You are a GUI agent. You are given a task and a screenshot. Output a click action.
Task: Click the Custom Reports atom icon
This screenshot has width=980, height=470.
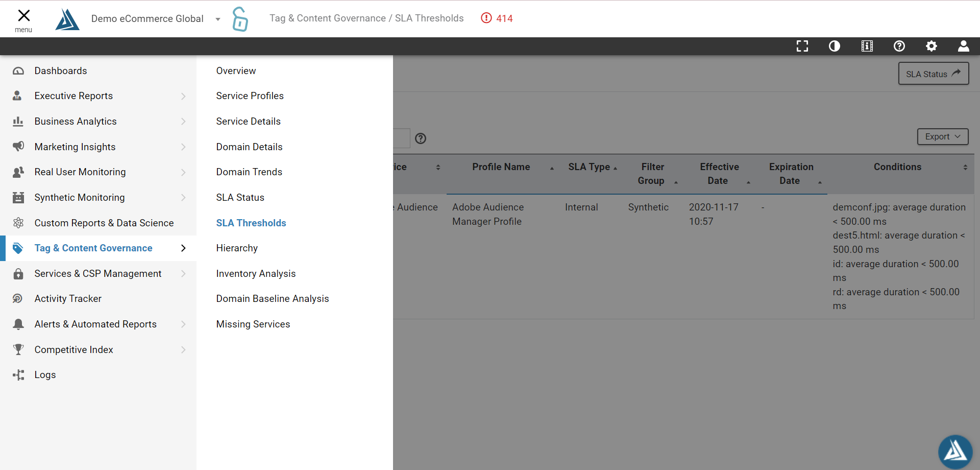tap(18, 223)
